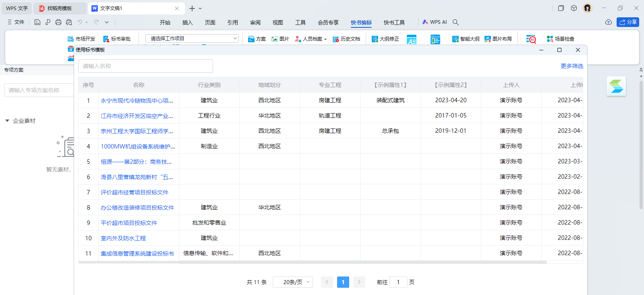Open the 20条/页 page size dropdown
Viewport: 644px width, 295px height.
coord(293,282)
